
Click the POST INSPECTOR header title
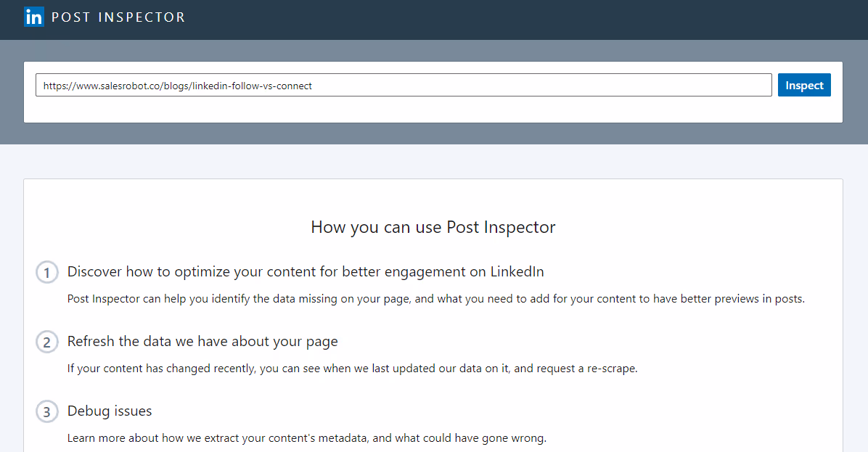coord(118,17)
